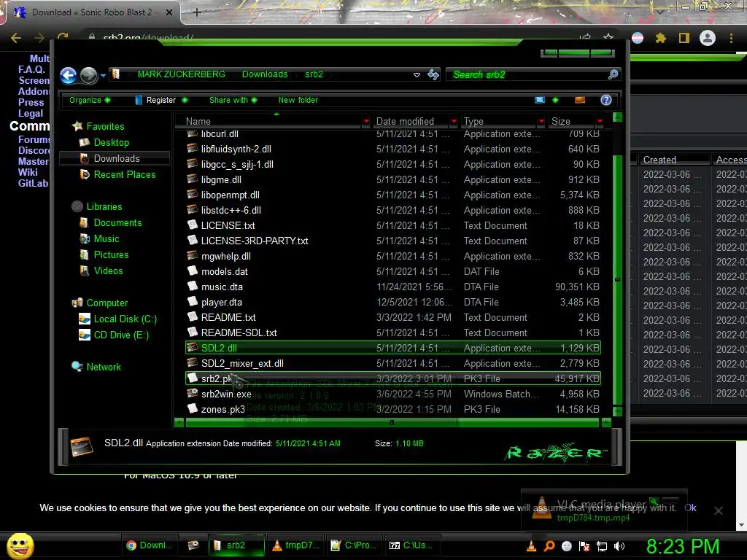The width and height of the screenshot is (747, 560).
Task: Open the address bar history dropdown
Action: pyautogui.click(x=417, y=75)
